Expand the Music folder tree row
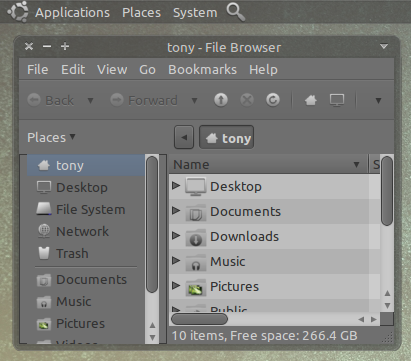This screenshot has height=361, width=411. 176,260
